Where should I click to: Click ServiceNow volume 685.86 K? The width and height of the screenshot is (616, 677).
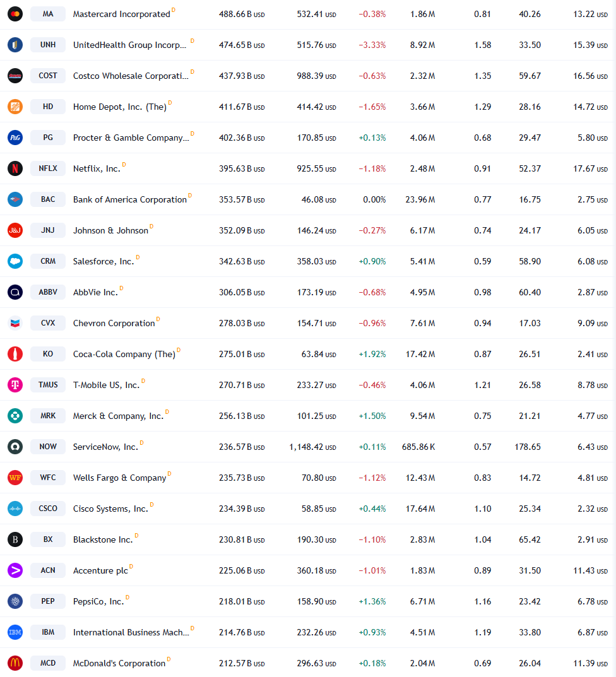tap(418, 447)
